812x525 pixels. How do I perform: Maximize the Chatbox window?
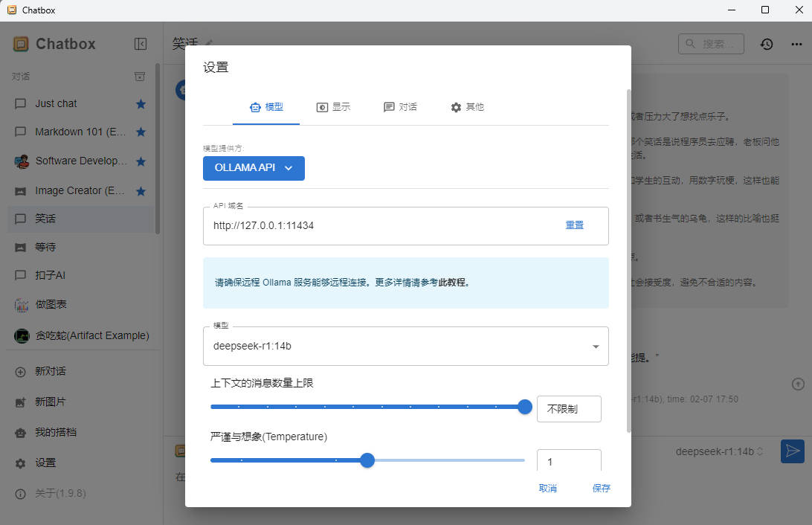coord(765,10)
